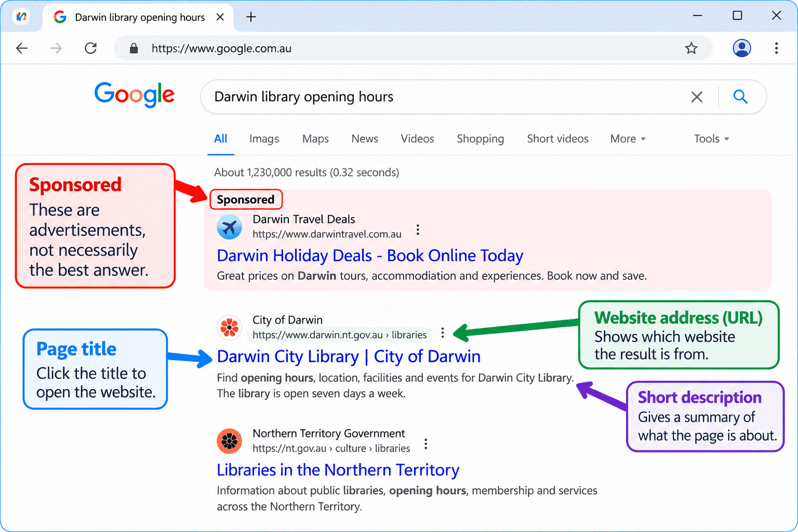Close the Darwin library opening hours tab
Screen dimensions: 798x532
click(220, 17)
